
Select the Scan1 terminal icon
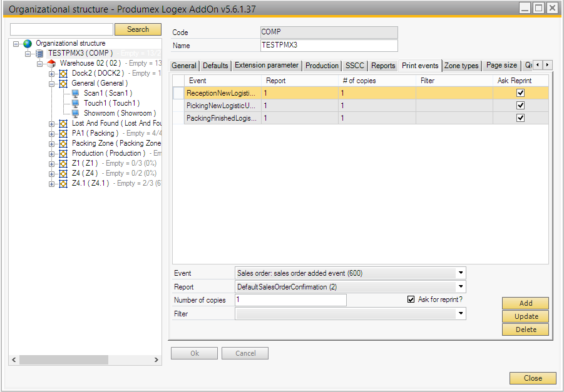coord(75,94)
